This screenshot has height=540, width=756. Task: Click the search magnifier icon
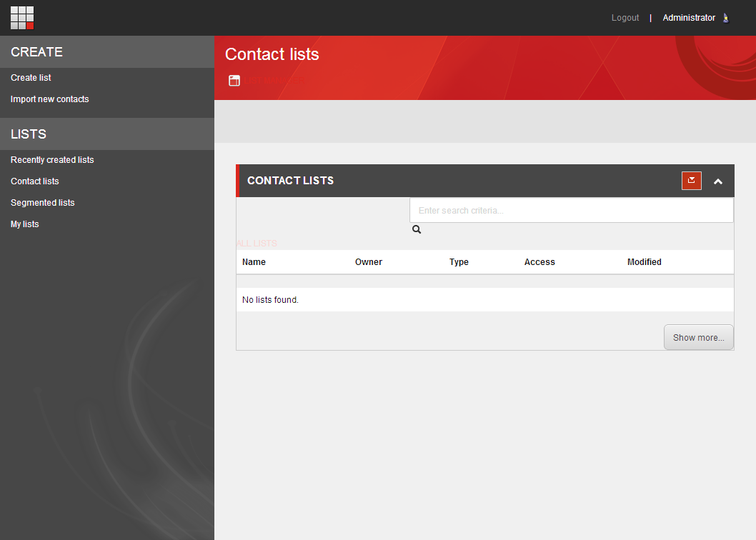417,229
